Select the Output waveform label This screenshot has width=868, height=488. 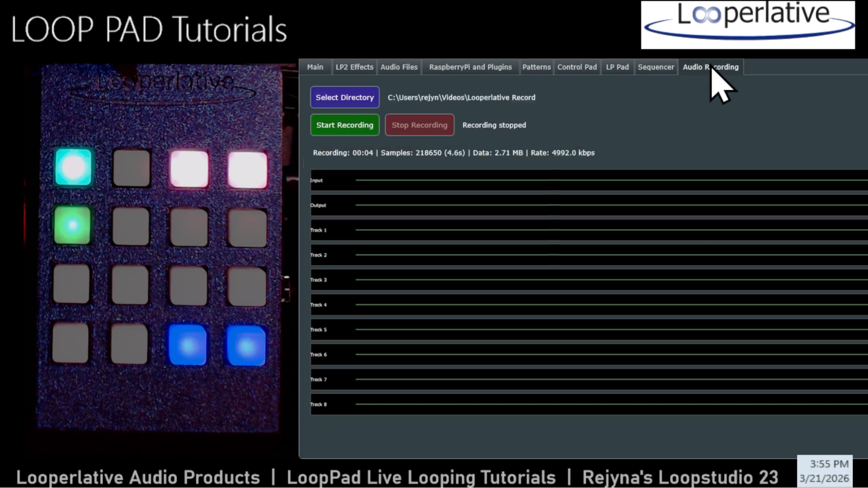click(318, 205)
